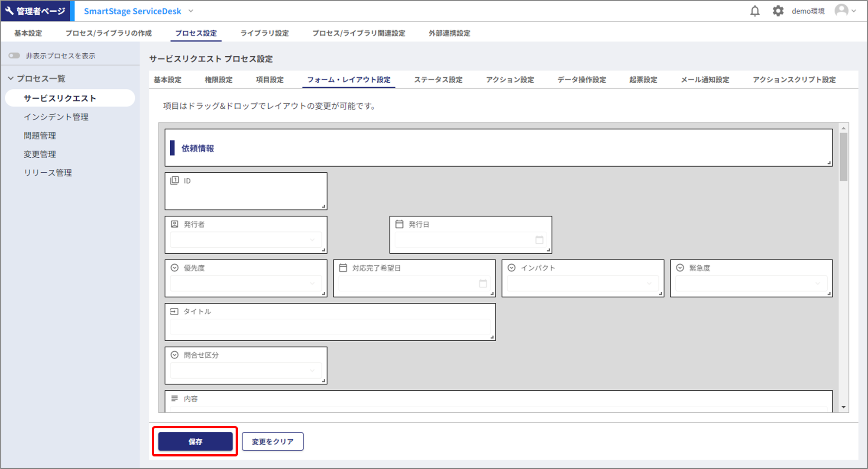Click the ID field's copy icon
Viewport: 868px width, 469px height.
pyautogui.click(x=175, y=181)
